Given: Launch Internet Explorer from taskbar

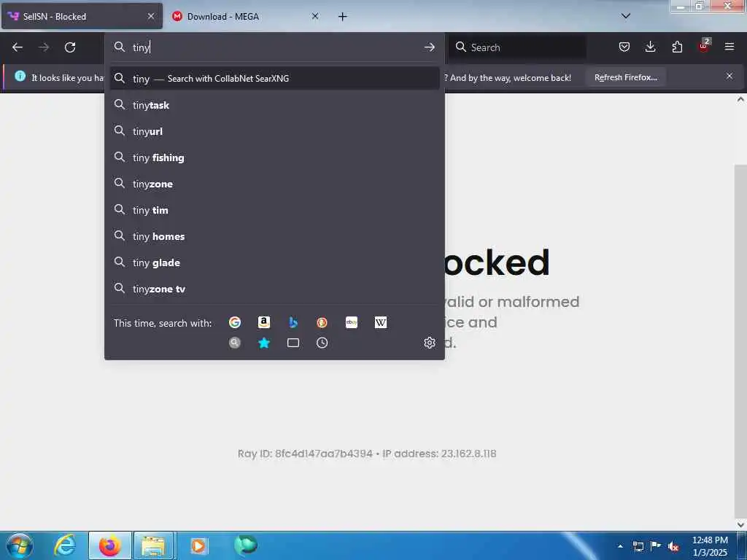Looking at the screenshot, I should (x=65, y=545).
